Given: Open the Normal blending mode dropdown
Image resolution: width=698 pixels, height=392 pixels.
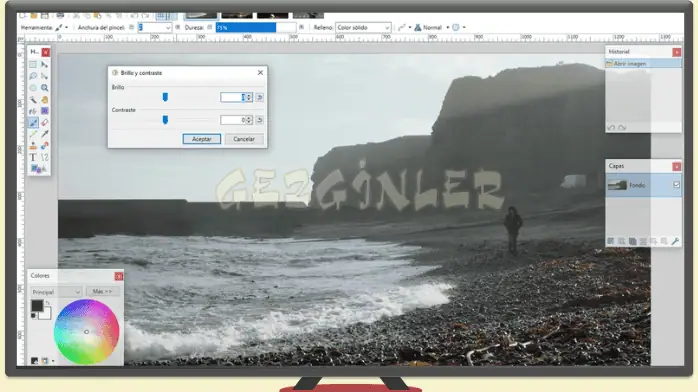Looking at the screenshot, I should (x=431, y=28).
